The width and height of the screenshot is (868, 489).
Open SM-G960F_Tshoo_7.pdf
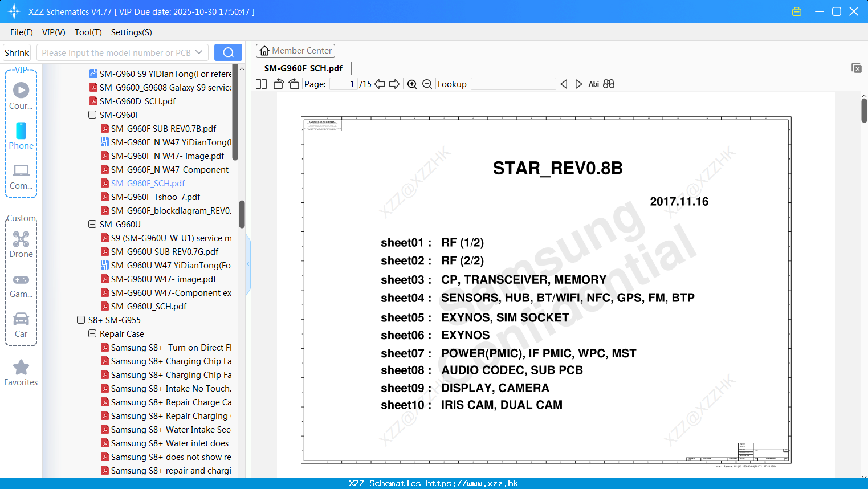point(156,197)
